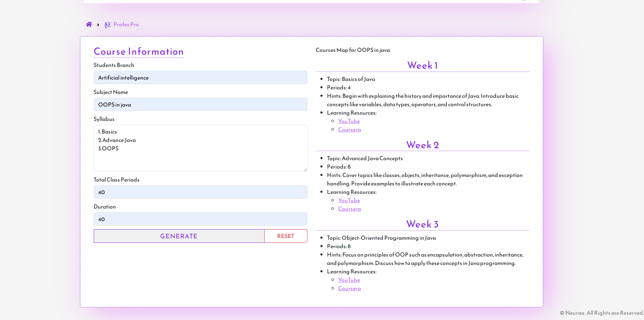
Task: Click the GENERATE button
Action: click(179, 236)
